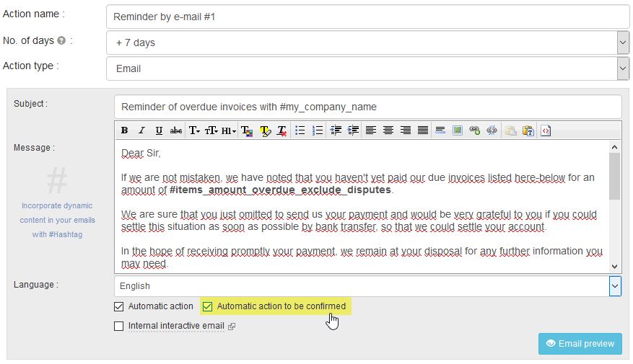Expand the Action type dropdown
Screen dimensions: 633x364
pos(623,68)
